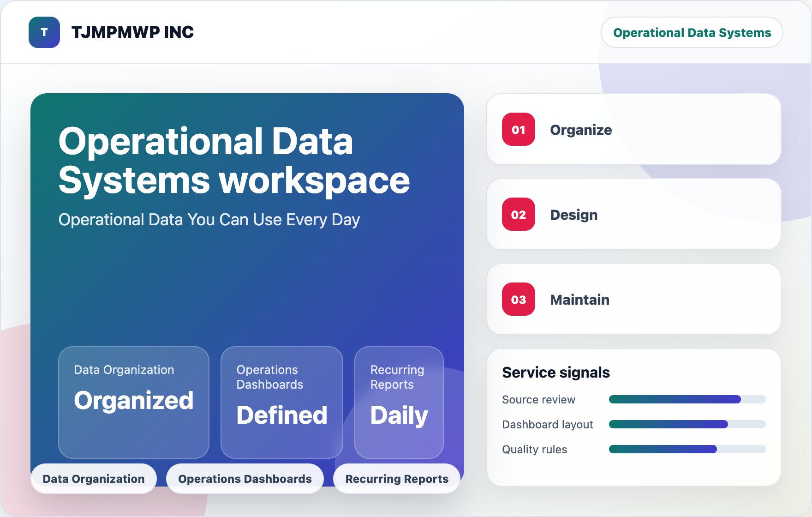812x517 pixels.
Task: Click the TJMPMWP INC company name
Action: click(x=132, y=32)
